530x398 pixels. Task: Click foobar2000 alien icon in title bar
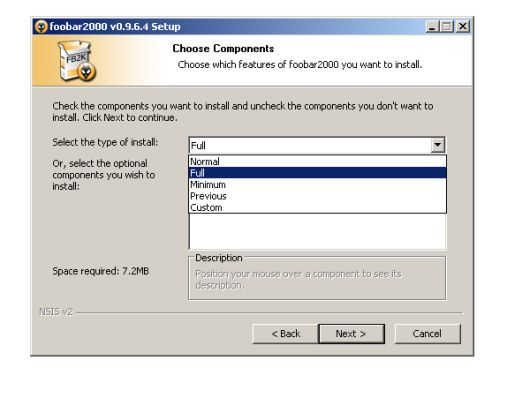41,26
